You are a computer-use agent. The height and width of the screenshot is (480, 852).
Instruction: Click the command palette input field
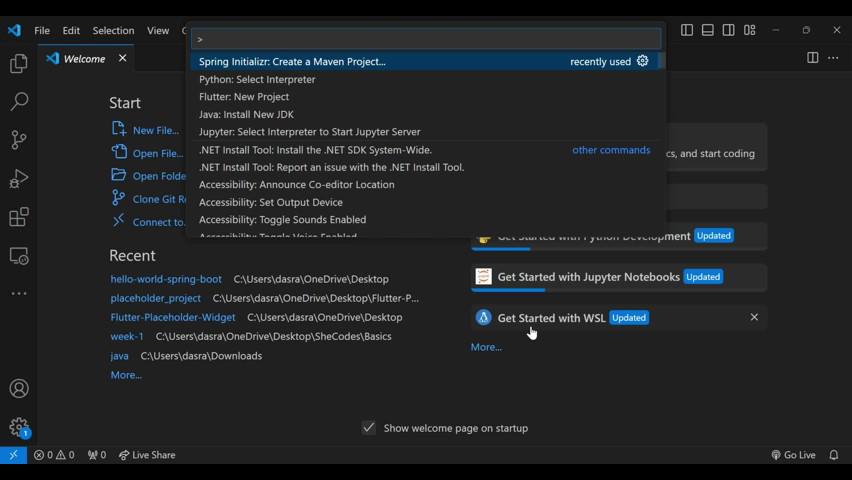(x=426, y=39)
